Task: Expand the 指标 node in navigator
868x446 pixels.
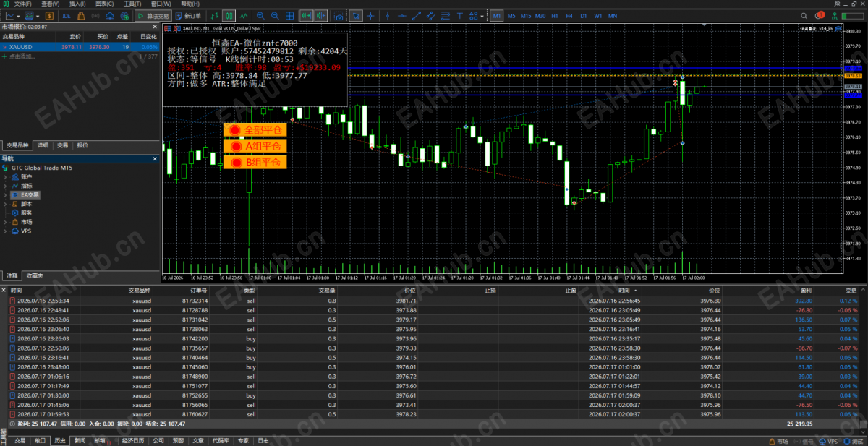Action: click(6, 186)
